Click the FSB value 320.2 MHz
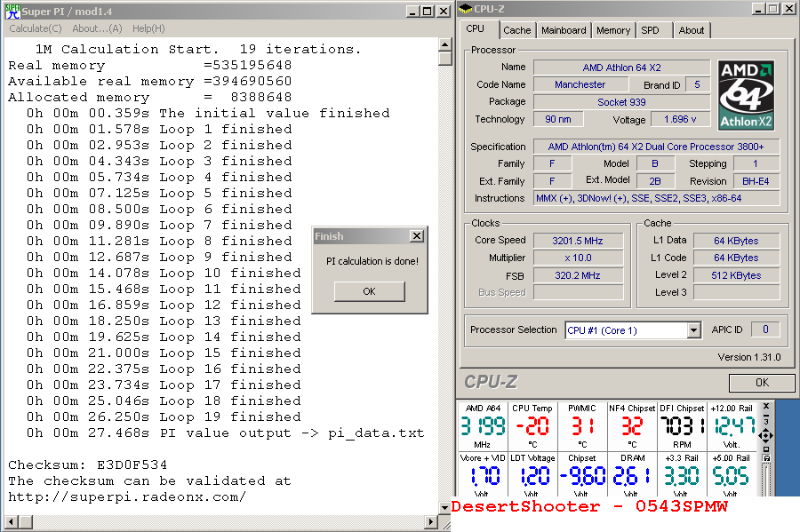 click(x=578, y=275)
